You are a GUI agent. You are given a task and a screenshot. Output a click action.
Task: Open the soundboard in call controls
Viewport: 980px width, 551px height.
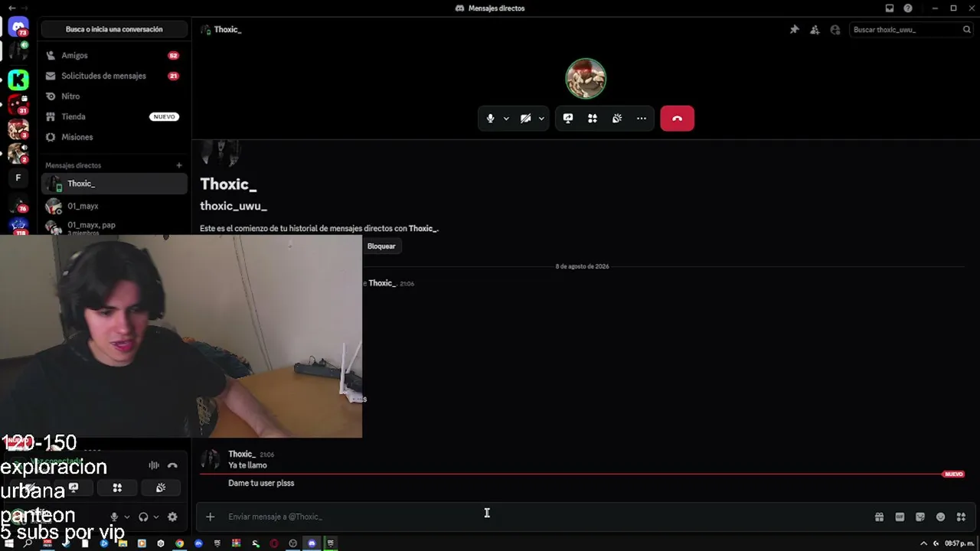[617, 119]
